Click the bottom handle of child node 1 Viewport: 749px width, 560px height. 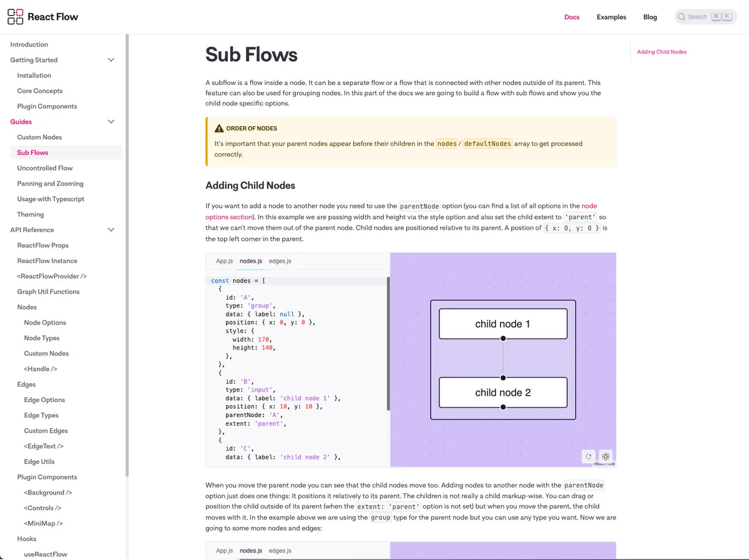pos(503,339)
